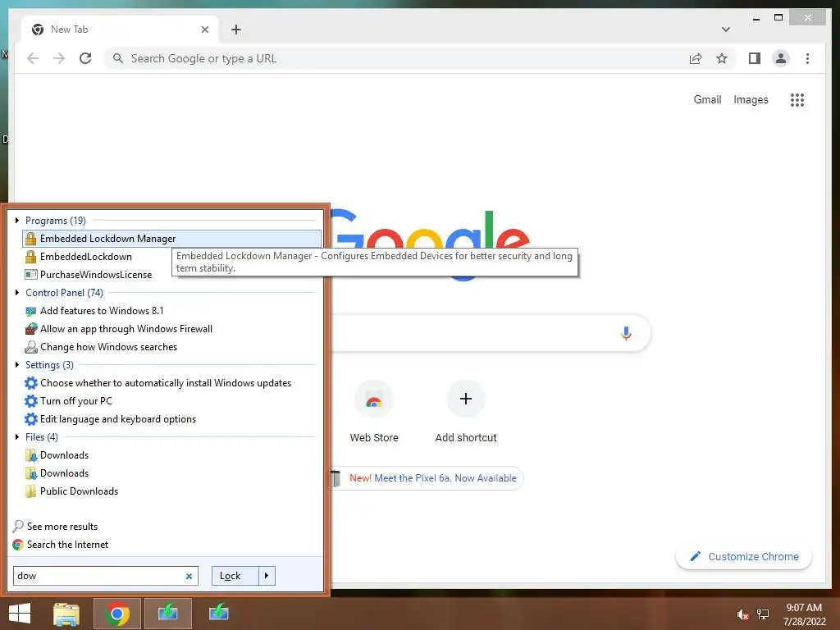Open the Pixel 6a promo link

433,478
